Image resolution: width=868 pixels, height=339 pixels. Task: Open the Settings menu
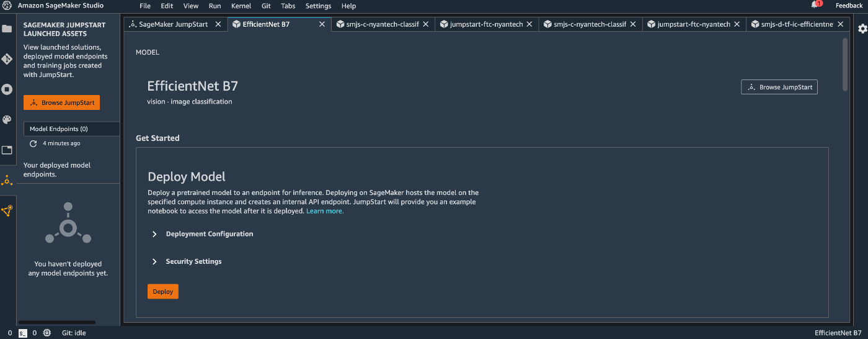coord(318,6)
